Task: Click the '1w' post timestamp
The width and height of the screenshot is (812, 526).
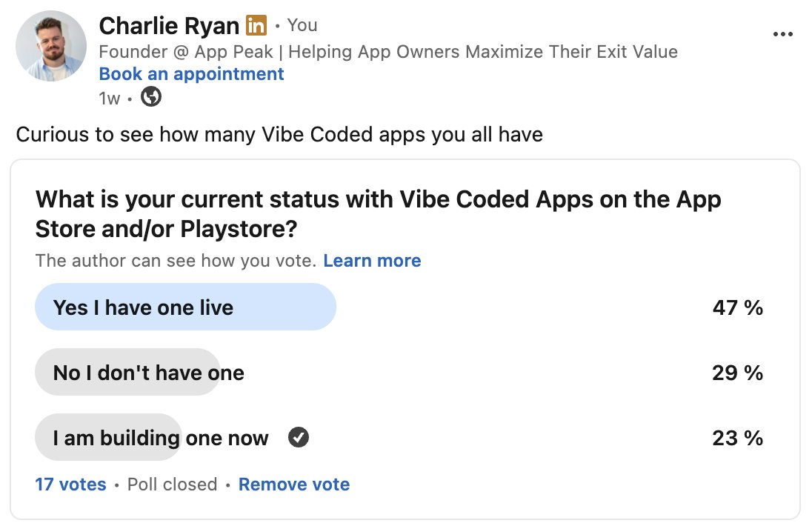Action: pos(109,98)
